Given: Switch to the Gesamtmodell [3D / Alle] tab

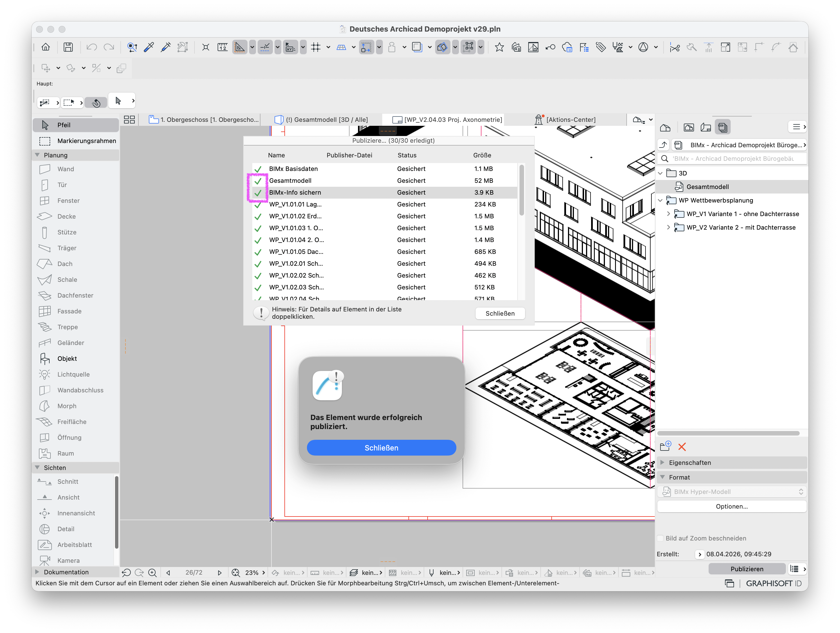Looking at the screenshot, I should click(x=321, y=120).
